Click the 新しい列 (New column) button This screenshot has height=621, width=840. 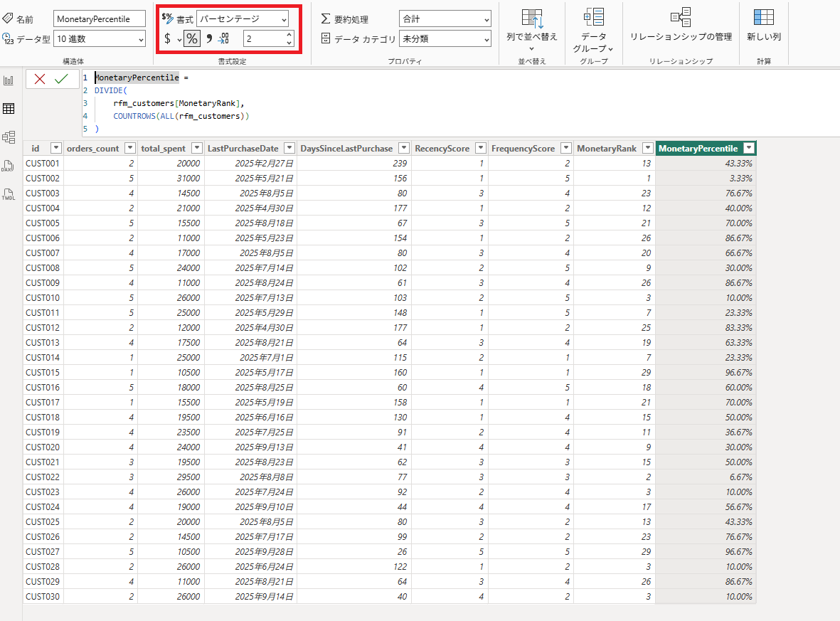(x=763, y=26)
